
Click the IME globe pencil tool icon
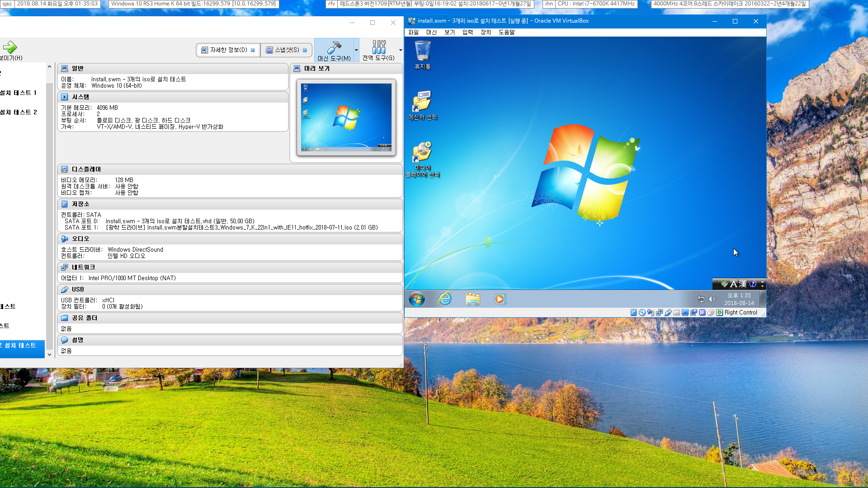pos(725,284)
